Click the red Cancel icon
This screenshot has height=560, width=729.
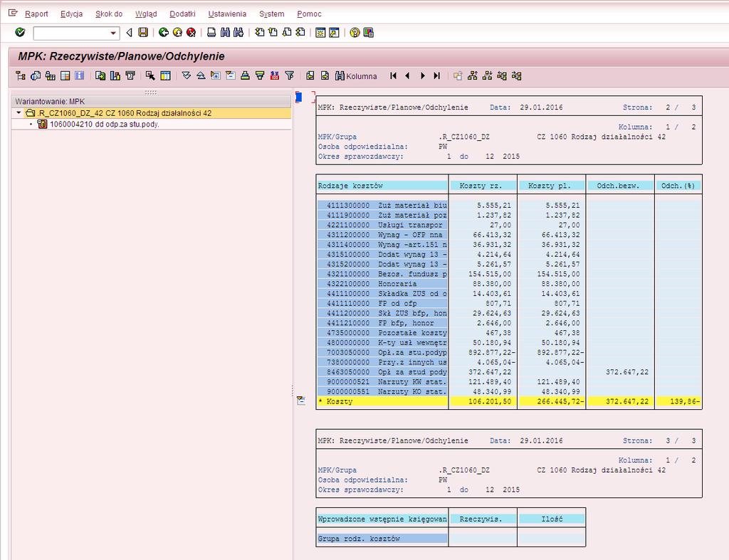[x=191, y=33]
